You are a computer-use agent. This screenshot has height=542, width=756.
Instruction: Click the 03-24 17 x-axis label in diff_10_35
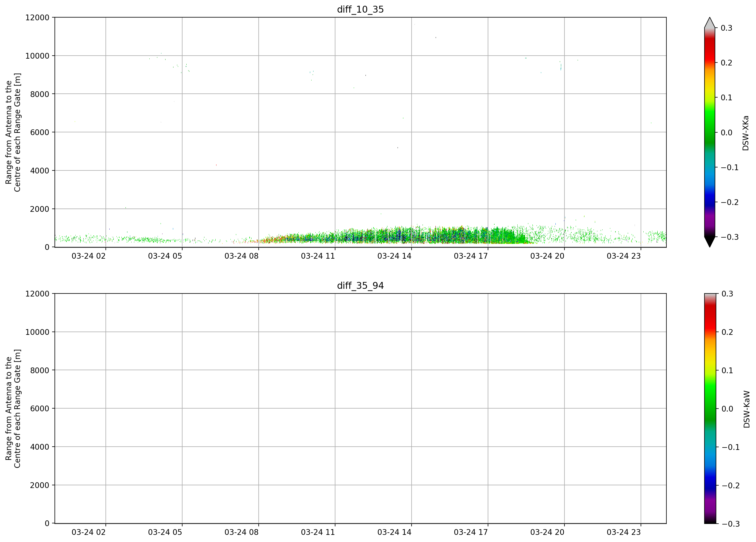(x=471, y=256)
